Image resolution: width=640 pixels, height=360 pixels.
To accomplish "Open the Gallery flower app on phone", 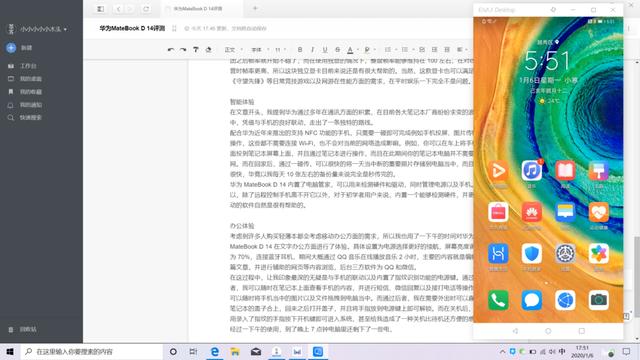I will 598,254.
